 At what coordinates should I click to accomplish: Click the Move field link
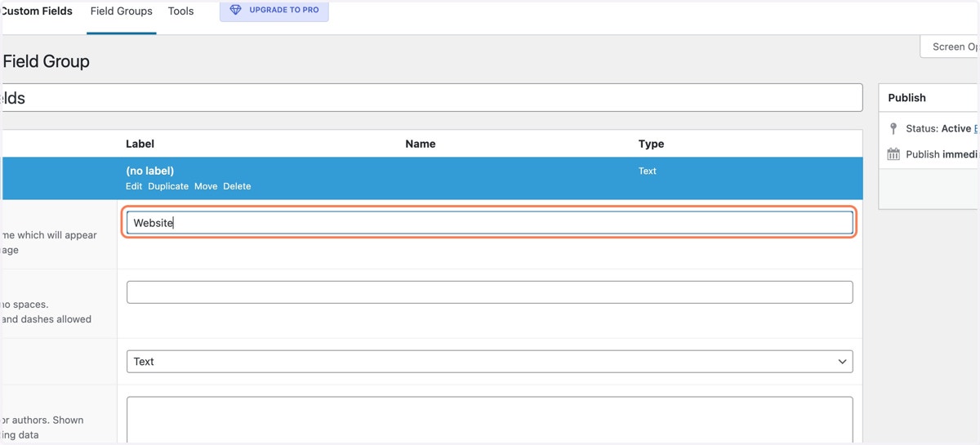tap(206, 186)
